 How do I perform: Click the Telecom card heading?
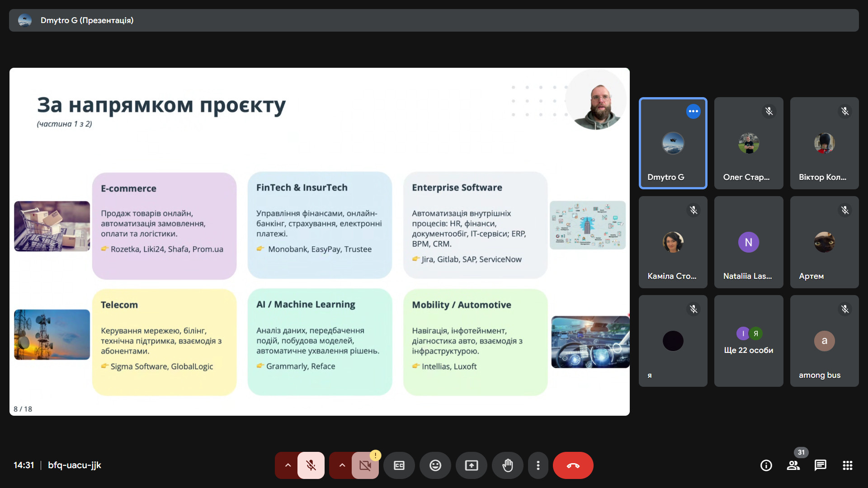(x=119, y=305)
